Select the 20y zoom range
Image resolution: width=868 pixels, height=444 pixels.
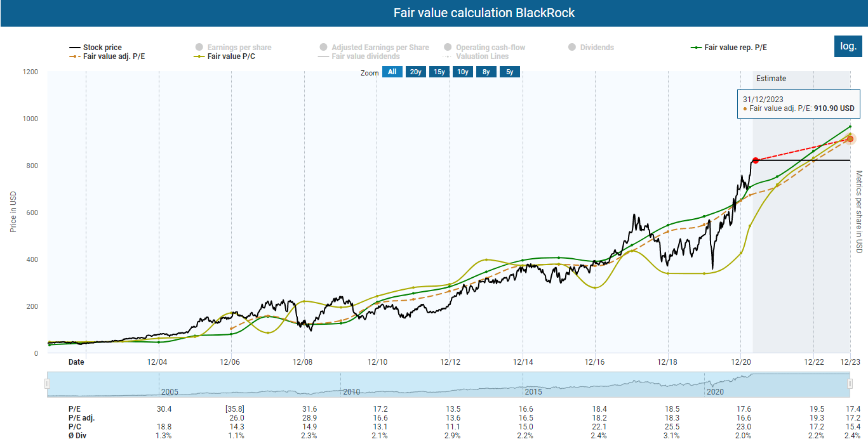[x=415, y=72]
